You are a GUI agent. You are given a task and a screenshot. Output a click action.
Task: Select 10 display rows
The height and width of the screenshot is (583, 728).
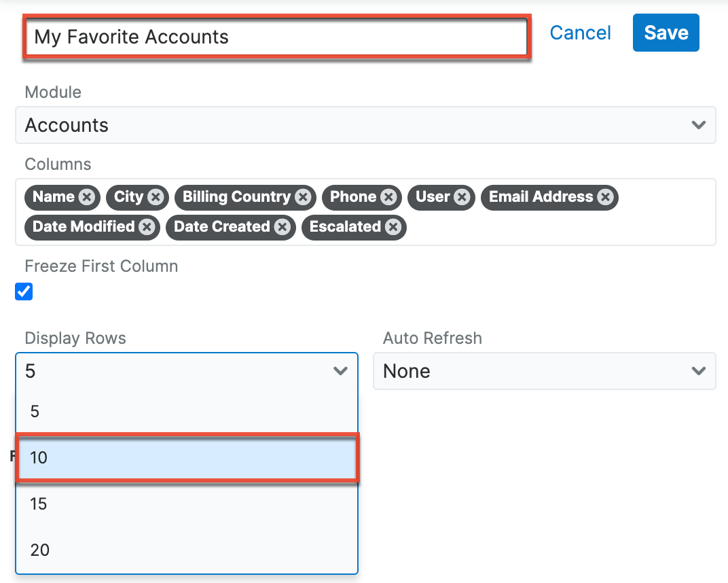[186, 458]
